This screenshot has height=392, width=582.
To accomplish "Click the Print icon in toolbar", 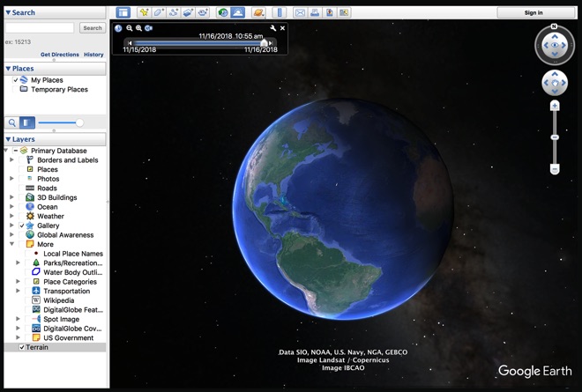I will tap(315, 12).
